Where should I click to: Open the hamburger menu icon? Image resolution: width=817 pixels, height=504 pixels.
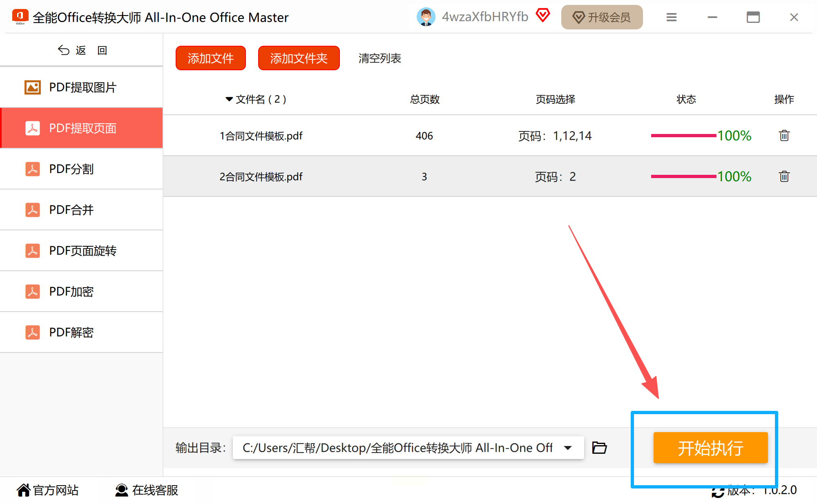(x=672, y=17)
